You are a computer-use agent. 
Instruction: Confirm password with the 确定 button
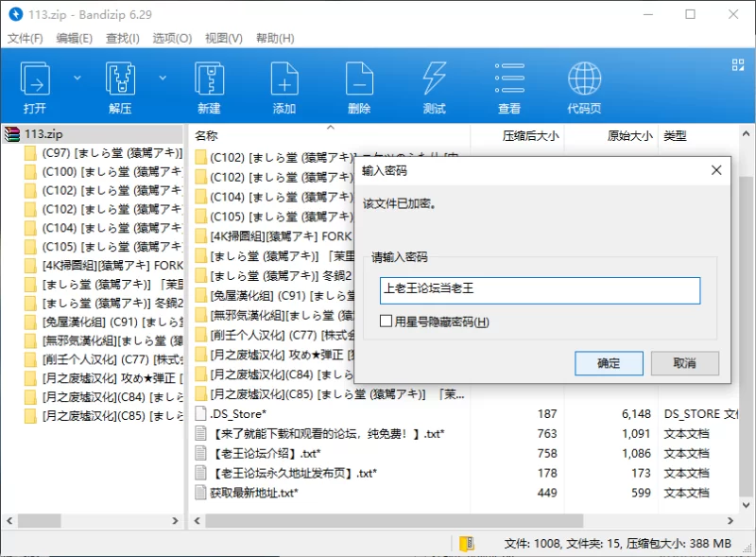[x=609, y=363]
